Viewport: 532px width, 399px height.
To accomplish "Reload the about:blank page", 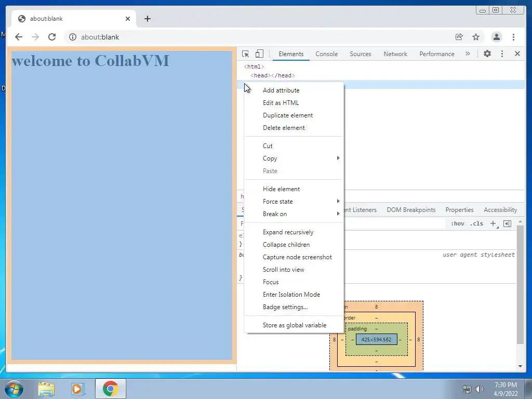I will pos(52,37).
